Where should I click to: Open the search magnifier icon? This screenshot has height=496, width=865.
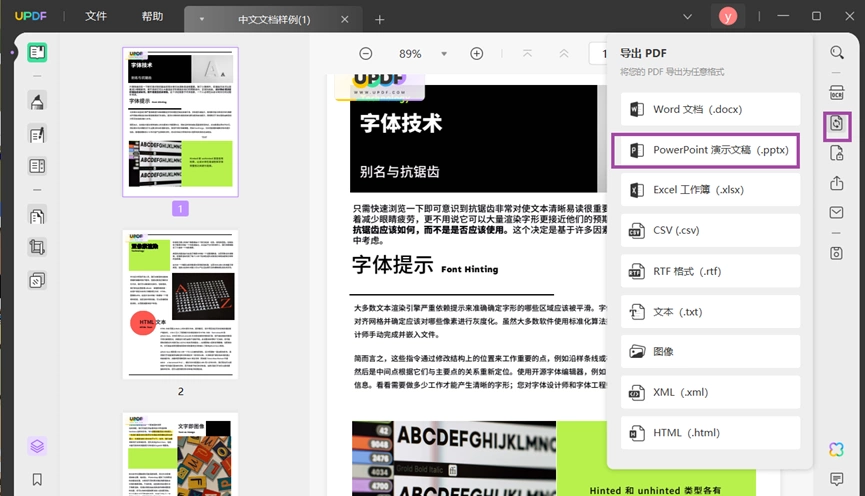tap(837, 52)
